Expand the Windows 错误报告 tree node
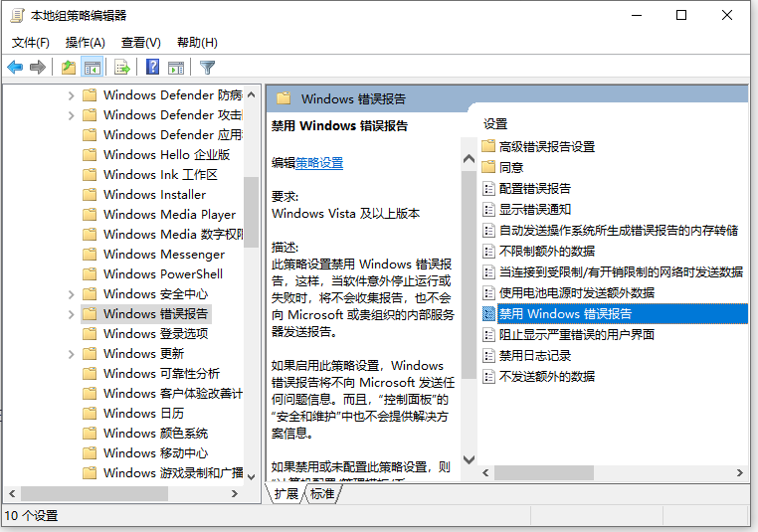Screen dimensions: 758x532 (x=71, y=314)
